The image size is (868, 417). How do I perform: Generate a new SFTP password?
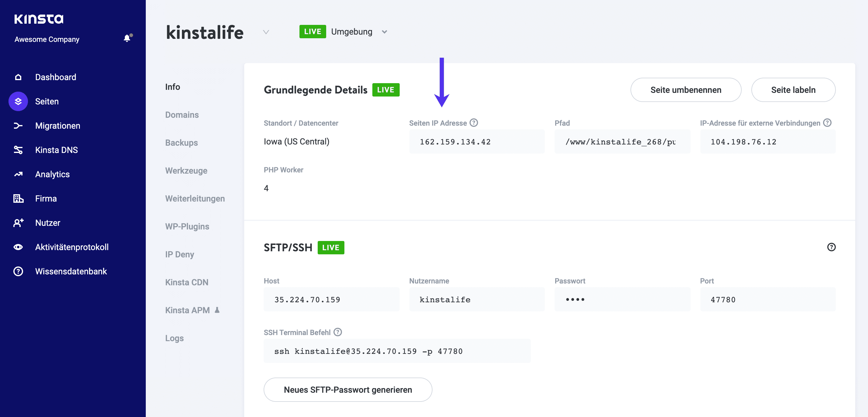click(x=348, y=390)
